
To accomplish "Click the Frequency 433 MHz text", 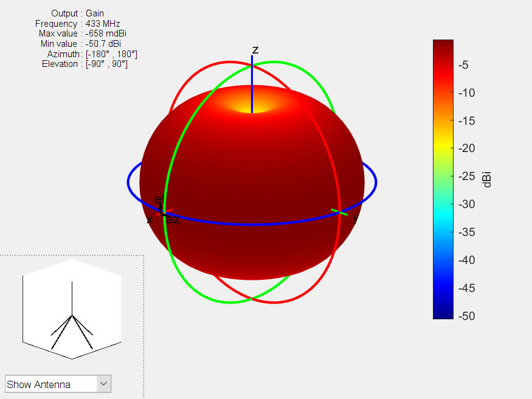I will coord(77,23).
